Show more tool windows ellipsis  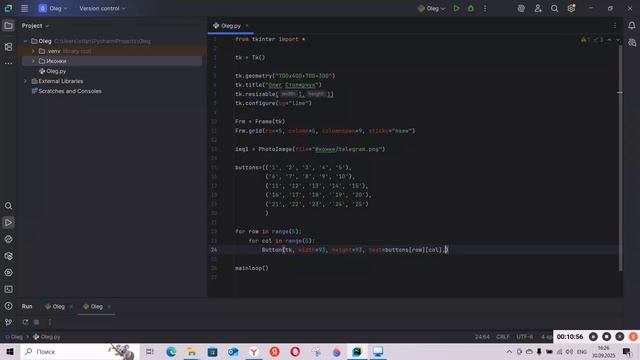8,63
